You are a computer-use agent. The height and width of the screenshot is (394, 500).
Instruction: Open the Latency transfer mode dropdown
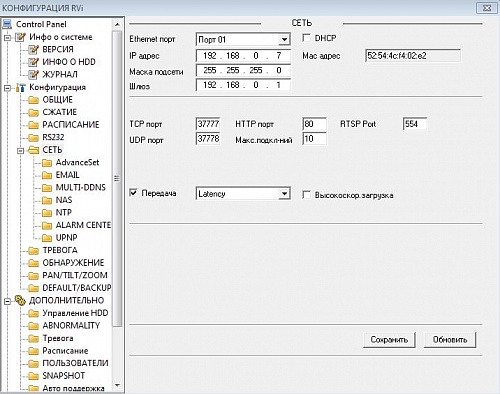284,194
